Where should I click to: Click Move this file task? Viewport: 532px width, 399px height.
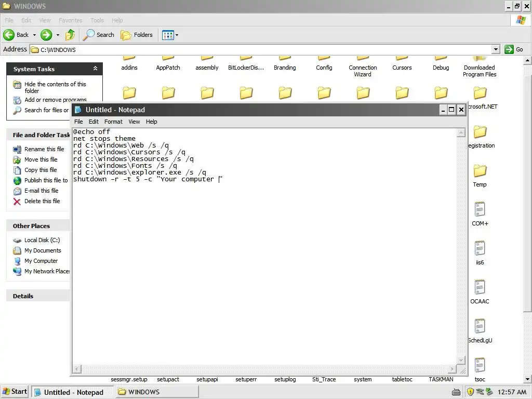tap(41, 159)
